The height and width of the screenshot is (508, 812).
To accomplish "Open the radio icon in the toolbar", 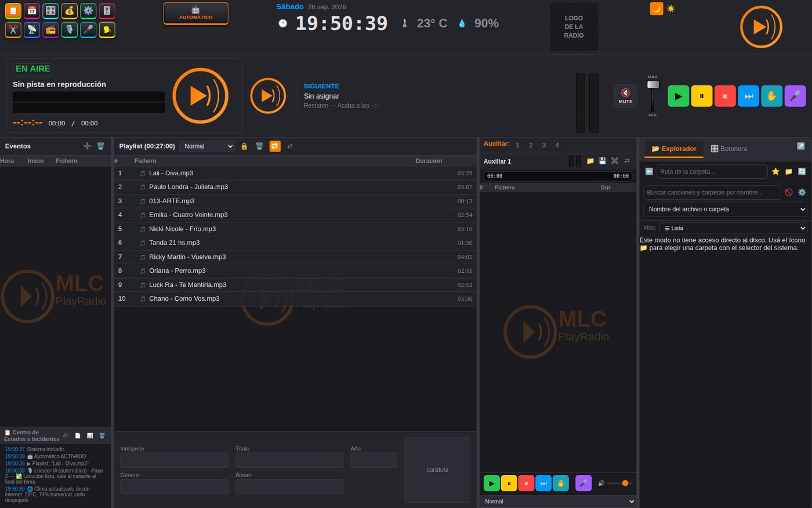I will pyautogui.click(x=50, y=30).
